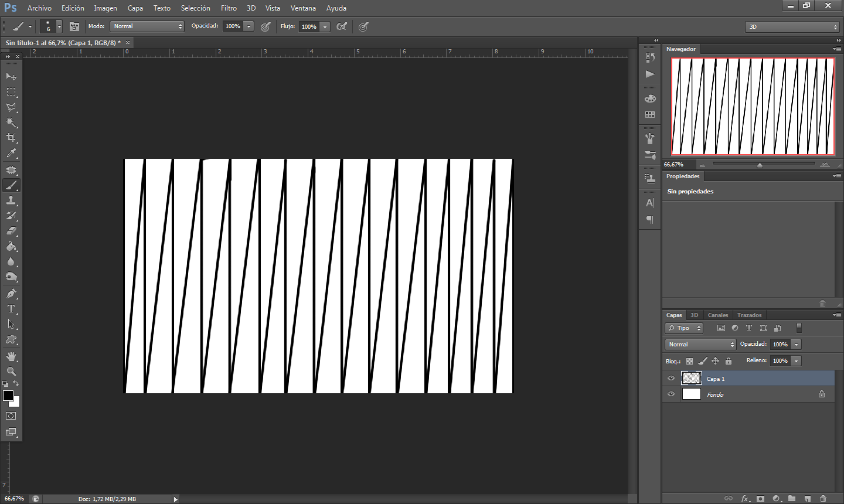Pick the Eyedropper tool
This screenshot has height=504, width=844.
pyautogui.click(x=11, y=154)
